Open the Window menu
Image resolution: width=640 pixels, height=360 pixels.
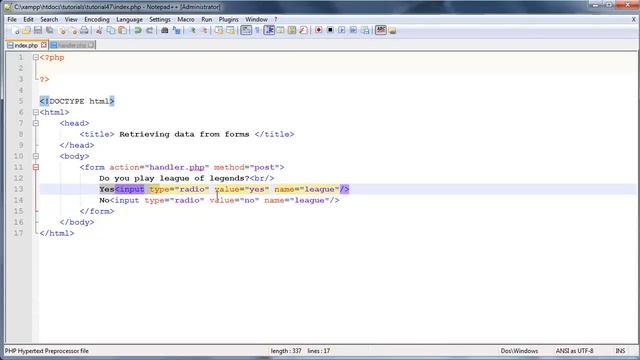point(256,19)
